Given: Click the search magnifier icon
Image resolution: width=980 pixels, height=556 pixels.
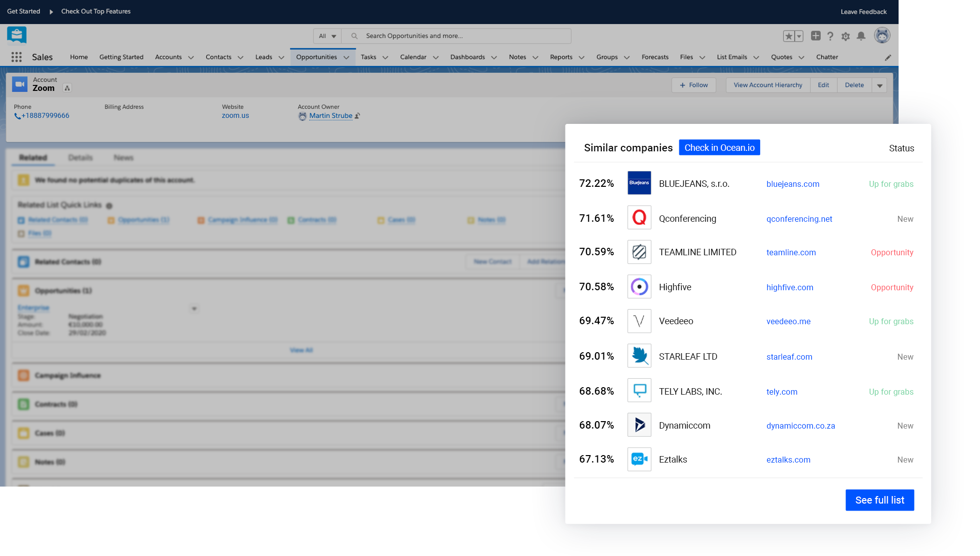Looking at the screenshot, I should click(x=354, y=36).
